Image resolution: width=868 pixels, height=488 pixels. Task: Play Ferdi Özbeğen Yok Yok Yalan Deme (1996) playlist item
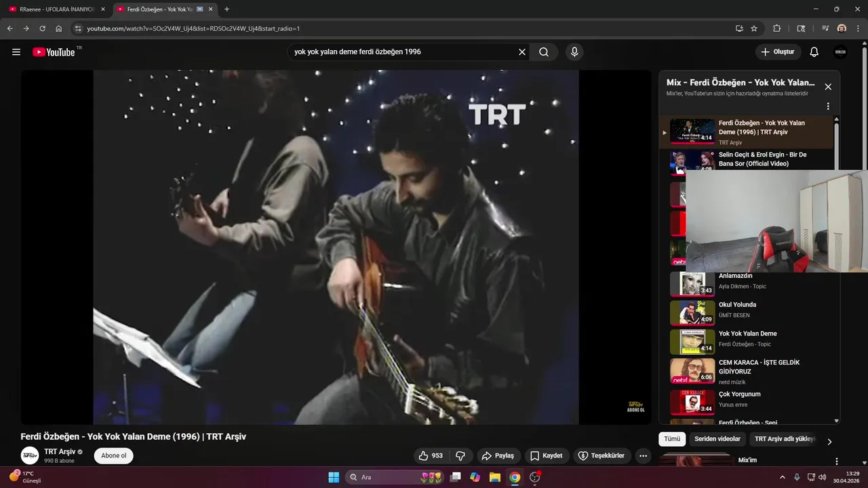point(746,132)
